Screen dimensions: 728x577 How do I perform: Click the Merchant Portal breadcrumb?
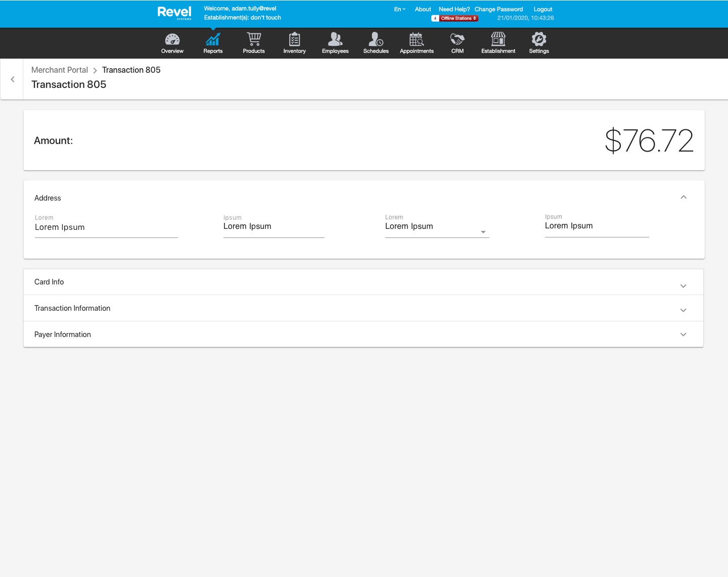coord(60,70)
